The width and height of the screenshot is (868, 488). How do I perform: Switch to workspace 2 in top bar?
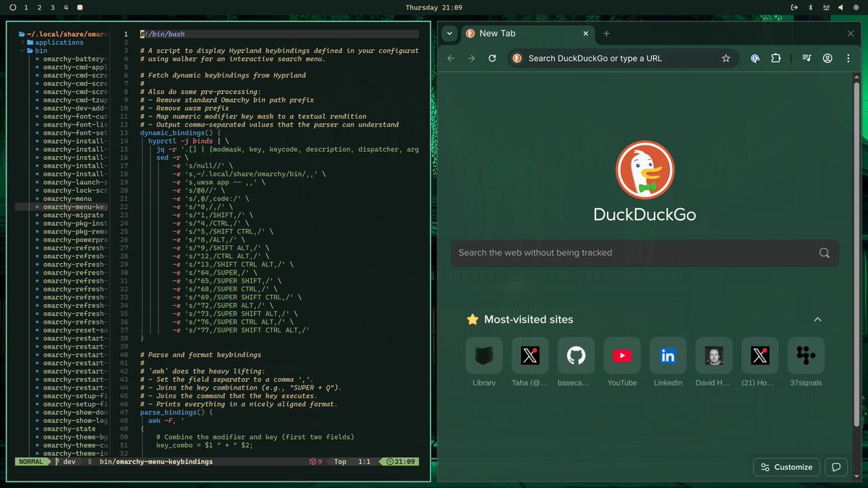pos(40,7)
